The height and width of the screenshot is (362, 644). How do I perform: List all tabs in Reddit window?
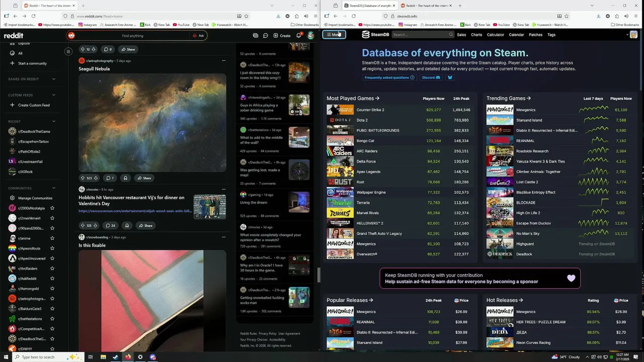pyautogui.click(x=272, y=6)
